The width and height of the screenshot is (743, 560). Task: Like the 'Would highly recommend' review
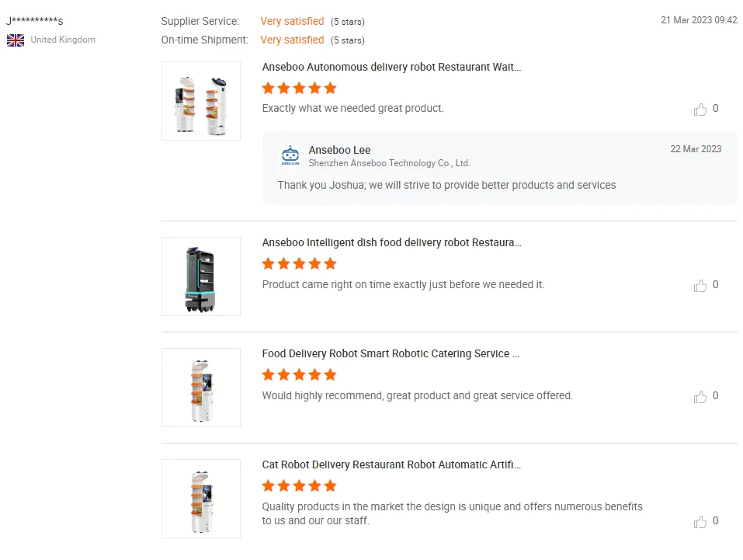[700, 397]
